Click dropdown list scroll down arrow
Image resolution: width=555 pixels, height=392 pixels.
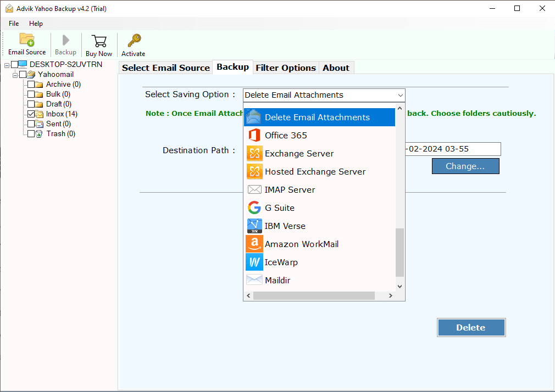coord(399,286)
